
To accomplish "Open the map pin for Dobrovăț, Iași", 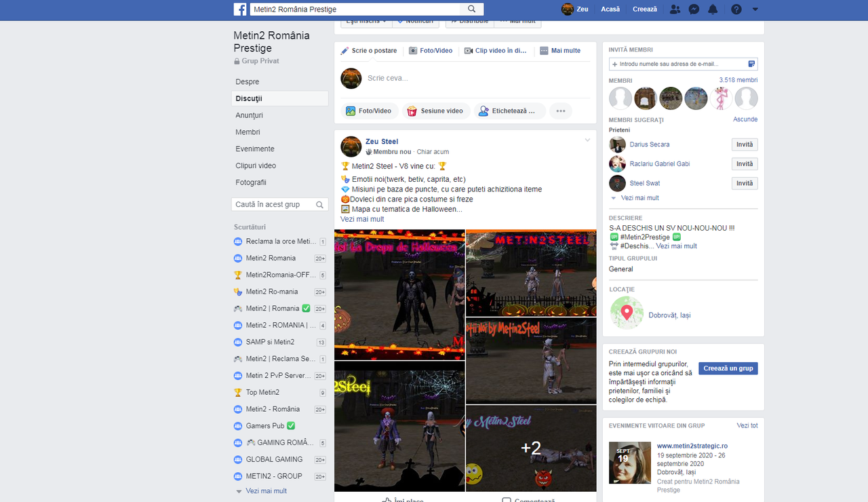I will click(x=627, y=313).
